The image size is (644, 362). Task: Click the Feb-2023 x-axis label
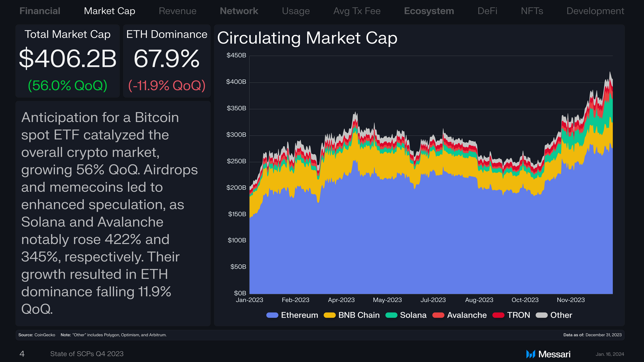tap(296, 300)
